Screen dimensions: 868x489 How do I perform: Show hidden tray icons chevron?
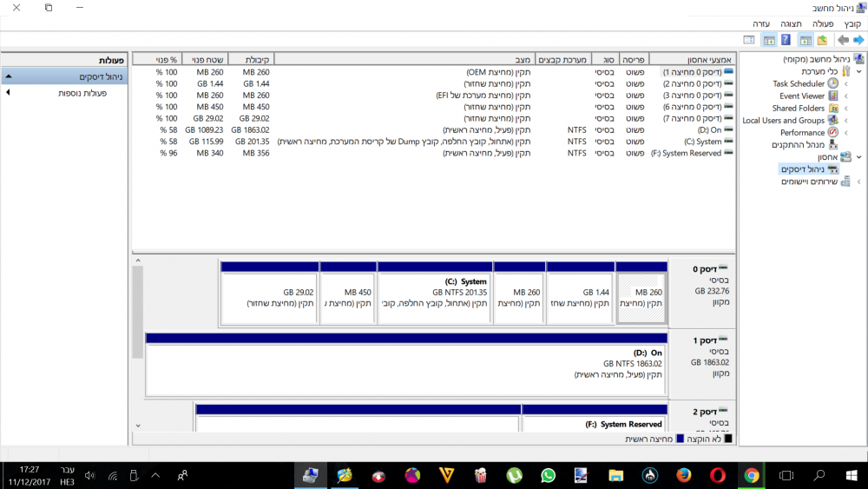pos(155,476)
